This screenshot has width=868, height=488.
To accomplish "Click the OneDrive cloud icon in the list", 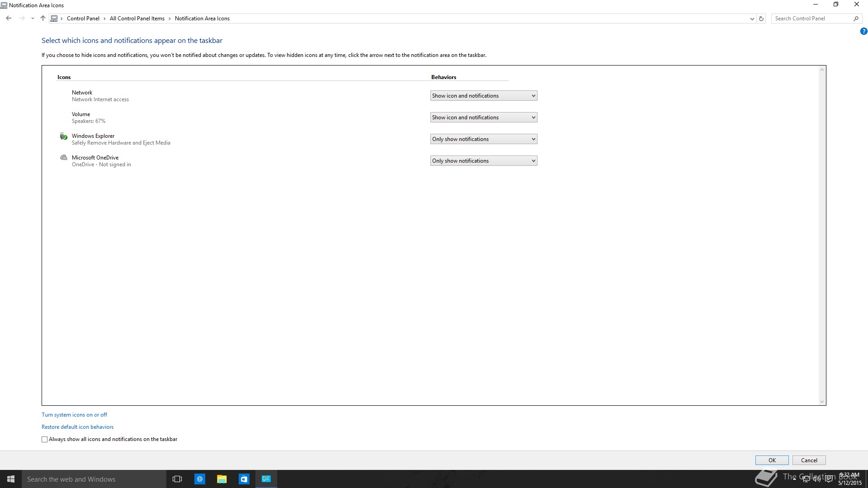I will point(64,158).
